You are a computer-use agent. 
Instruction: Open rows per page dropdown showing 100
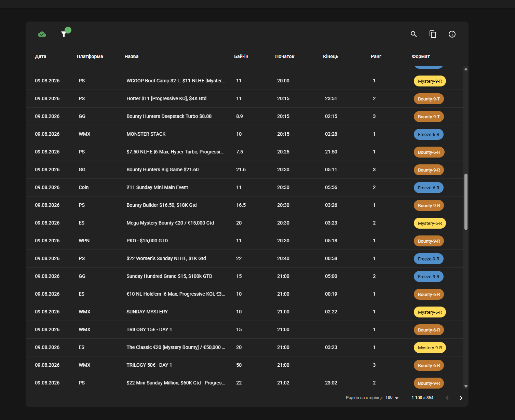(392, 398)
